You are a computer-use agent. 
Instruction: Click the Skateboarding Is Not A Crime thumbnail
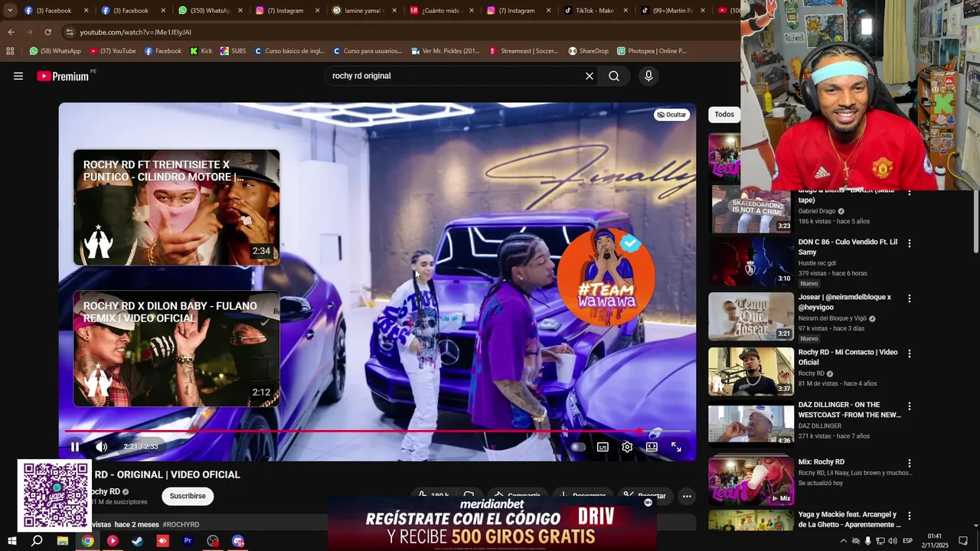coord(751,210)
